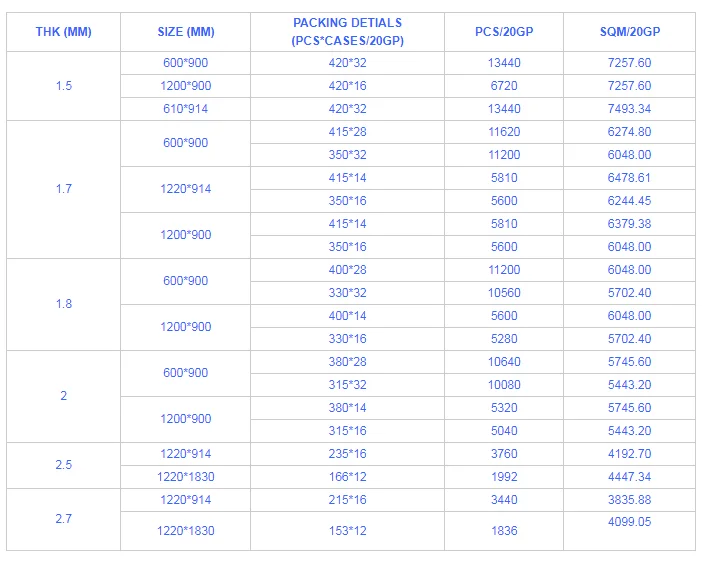This screenshot has width=716, height=562.
Task: Select the 1836 PCS cell
Action: point(504,531)
